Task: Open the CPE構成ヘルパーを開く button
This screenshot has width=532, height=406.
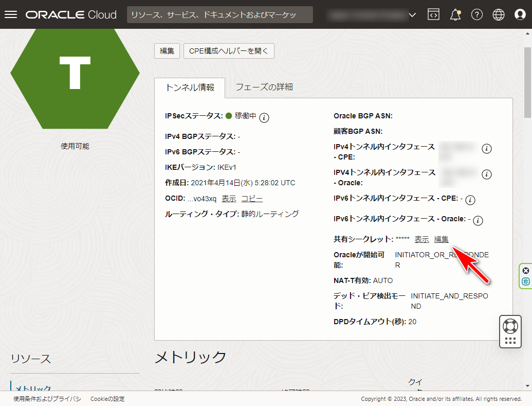Action: 229,51
